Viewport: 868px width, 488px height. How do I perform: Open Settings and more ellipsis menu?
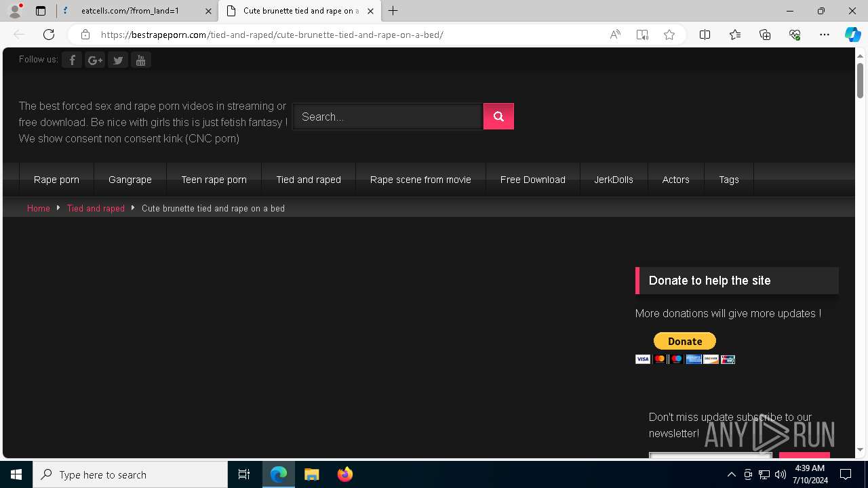tap(825, 35)
